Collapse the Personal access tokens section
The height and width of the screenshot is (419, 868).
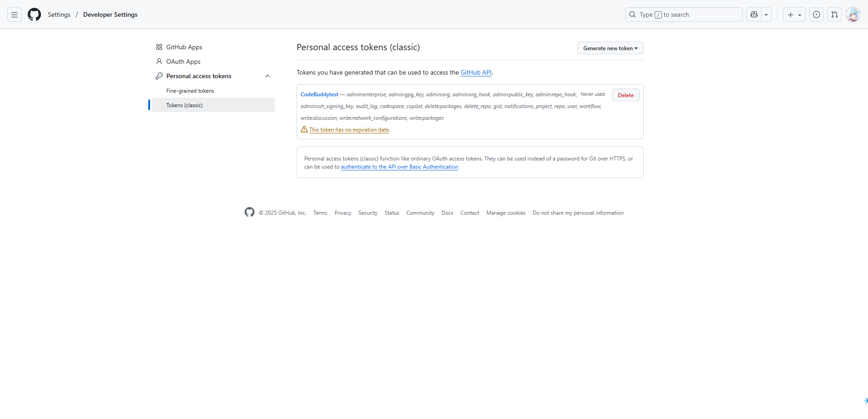(268, 76)
